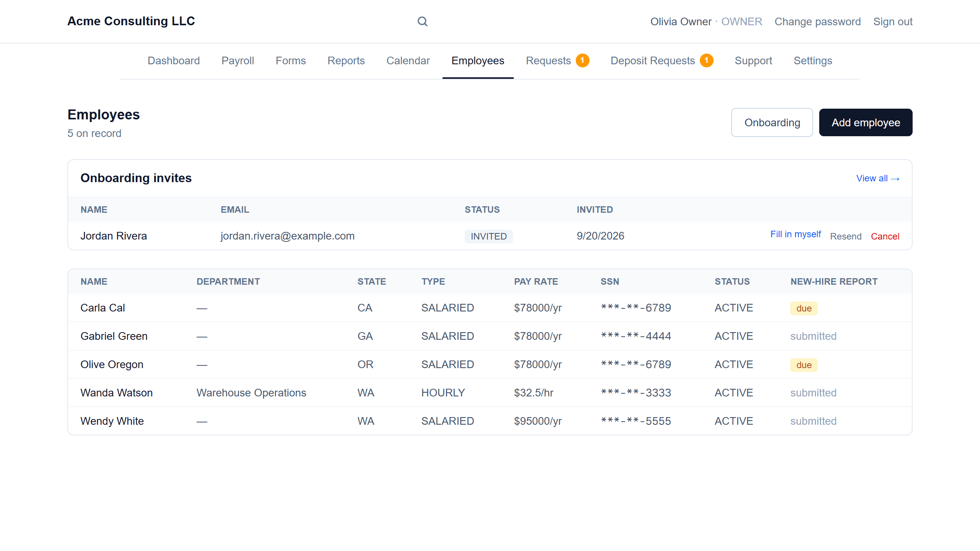Click the due badge for Olive Oregon

804,365
